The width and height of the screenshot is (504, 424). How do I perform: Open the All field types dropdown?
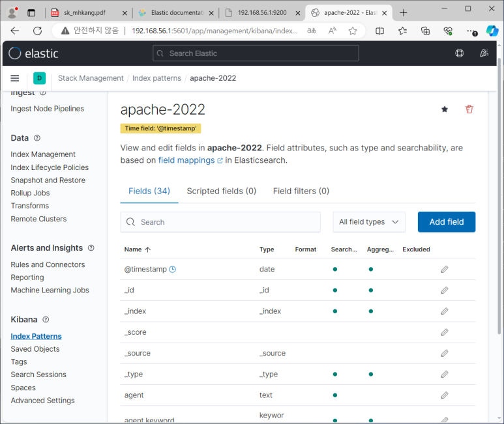[369, 222]
